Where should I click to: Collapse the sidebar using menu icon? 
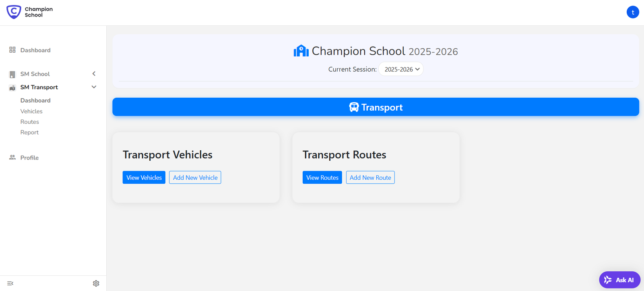(x=10, y=283)
